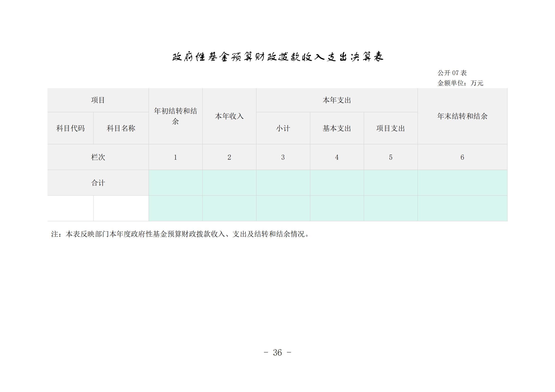Click the 栏次 row label

tap(98, 157)
